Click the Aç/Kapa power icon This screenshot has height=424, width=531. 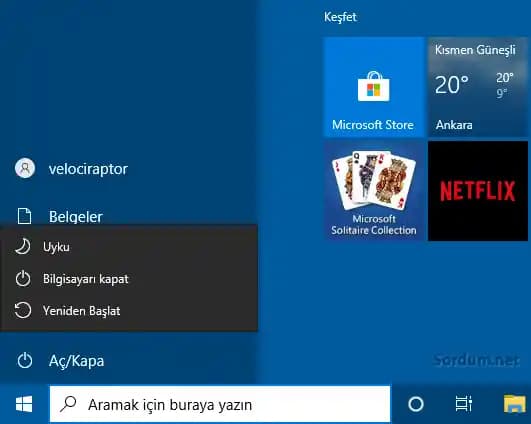tap(25, 360)
